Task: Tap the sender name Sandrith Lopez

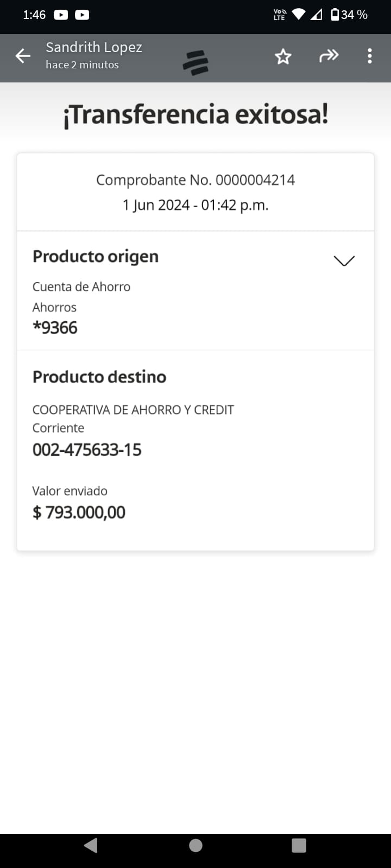Action: [x=94, y=48]
